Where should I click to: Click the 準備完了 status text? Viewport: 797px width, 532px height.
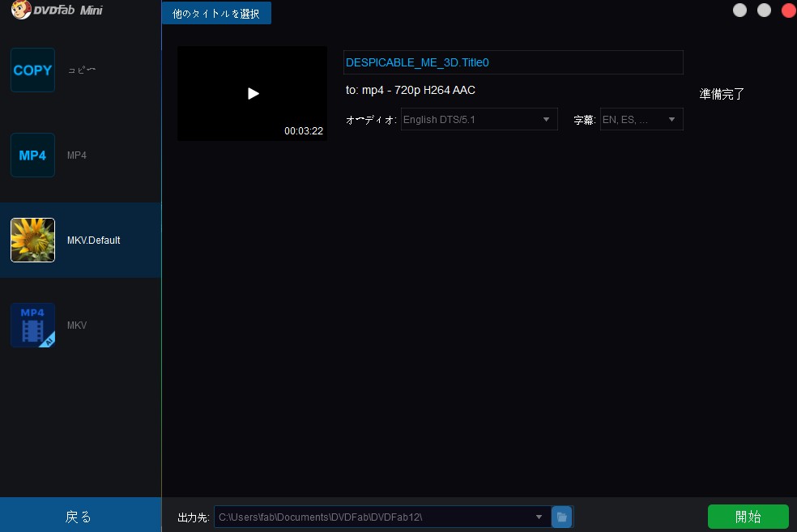point(722,94)
